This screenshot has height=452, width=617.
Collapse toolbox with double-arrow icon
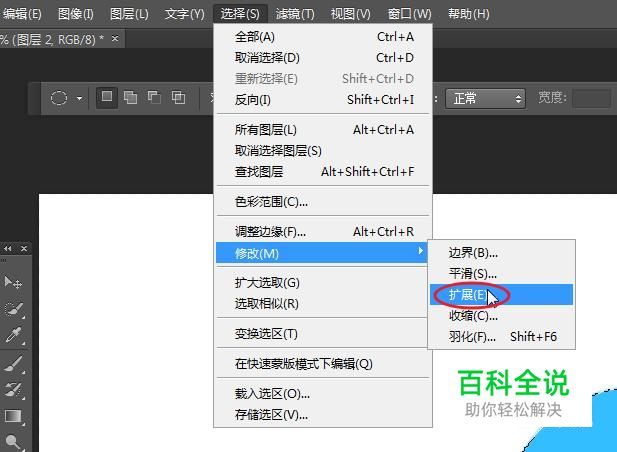pos(7,249)
